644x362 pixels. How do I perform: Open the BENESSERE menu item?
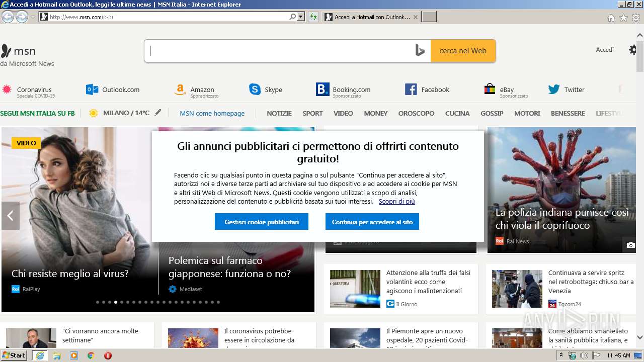click(568, 113)
